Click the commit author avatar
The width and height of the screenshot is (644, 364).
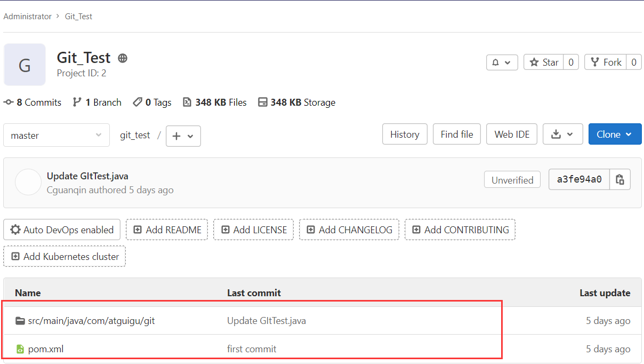click(28, 182)
